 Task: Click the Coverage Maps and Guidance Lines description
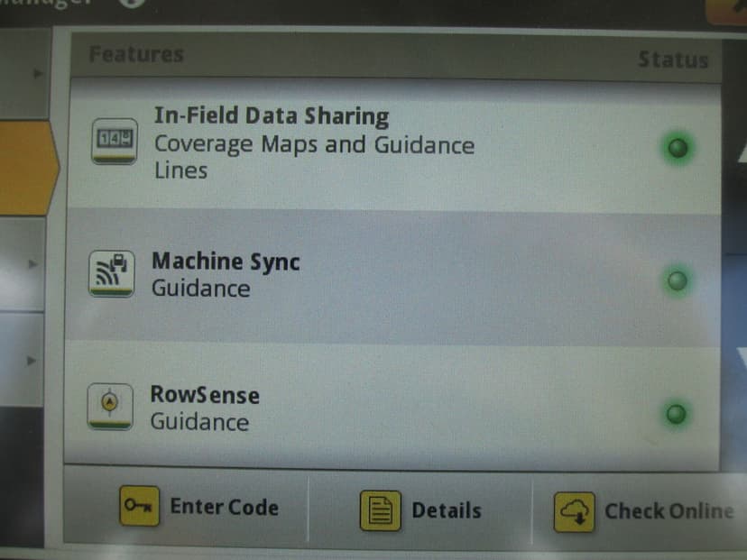click(315, 157)
